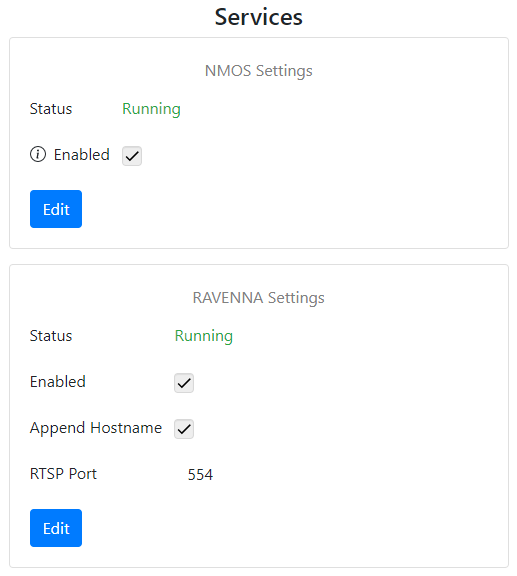Click the Enabled label in NMOS Settings

(x=82, y=155)
